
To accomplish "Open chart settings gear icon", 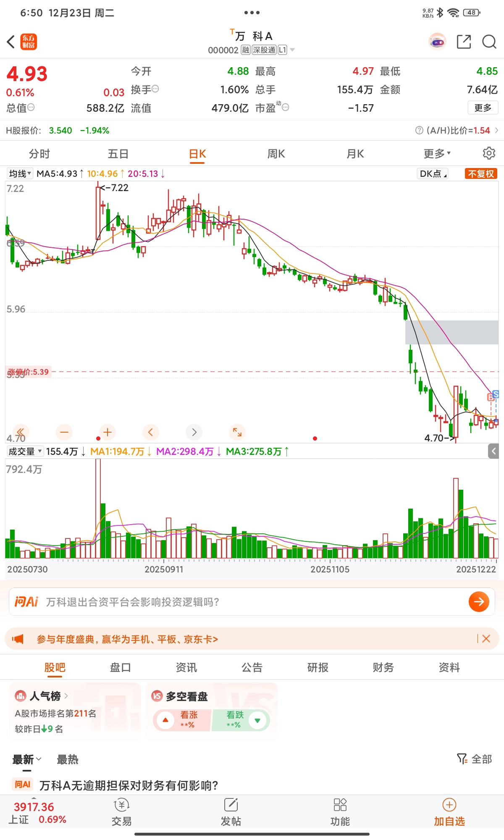I will point(489,153).
